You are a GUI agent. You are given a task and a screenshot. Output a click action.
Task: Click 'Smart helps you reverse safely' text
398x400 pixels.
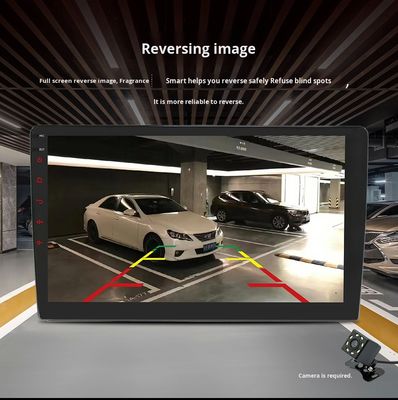[217, 81]
